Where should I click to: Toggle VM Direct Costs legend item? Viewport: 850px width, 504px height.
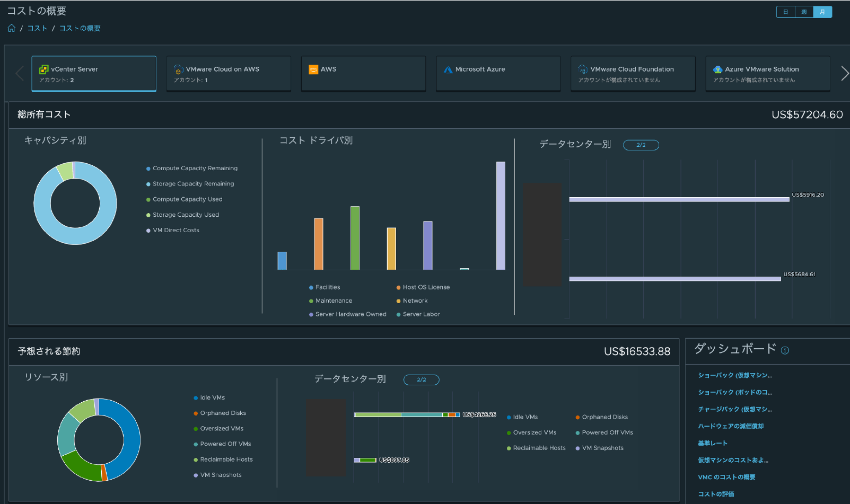(173, 231)
